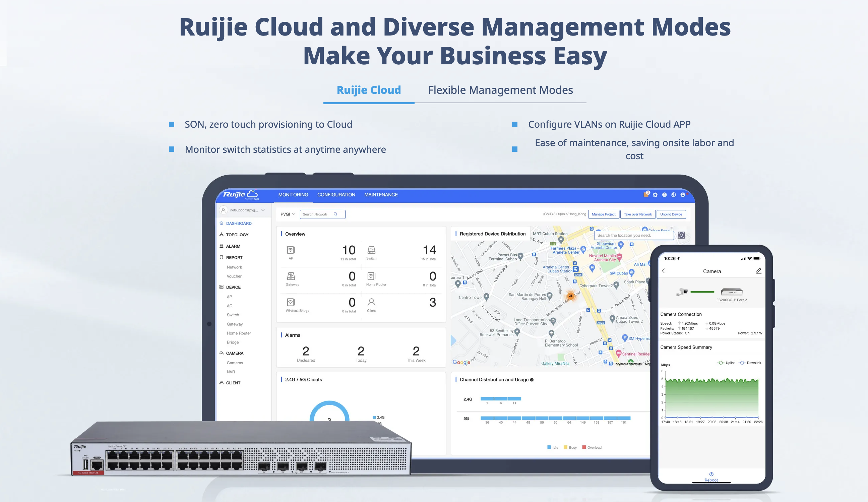Collapse the DEVICE section in sidebar
Image resolution: width=868 pixels, height=502 pixels.
[x=233, y=287]
